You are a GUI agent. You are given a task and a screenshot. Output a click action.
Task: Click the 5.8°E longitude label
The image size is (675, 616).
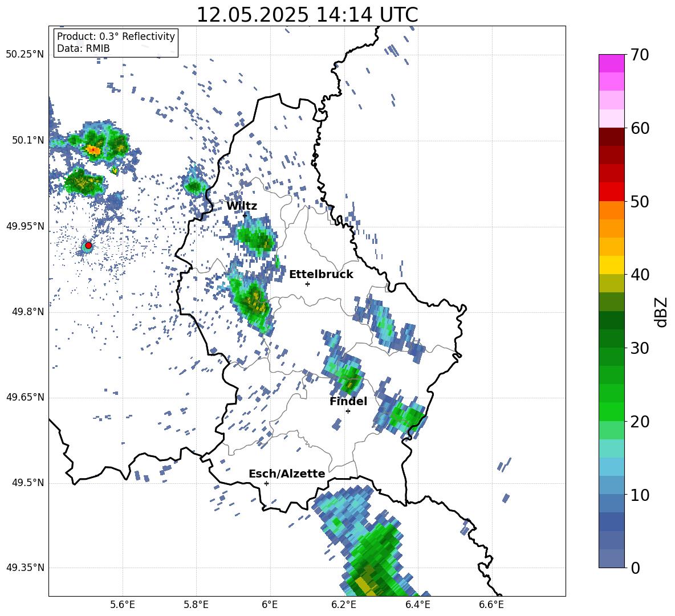coord(196,605)
